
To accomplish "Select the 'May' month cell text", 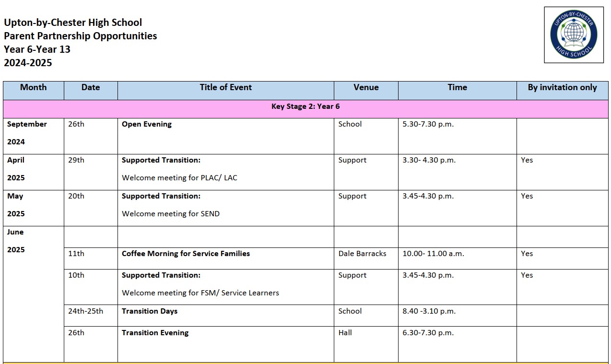I will click(x=15, y=196).
